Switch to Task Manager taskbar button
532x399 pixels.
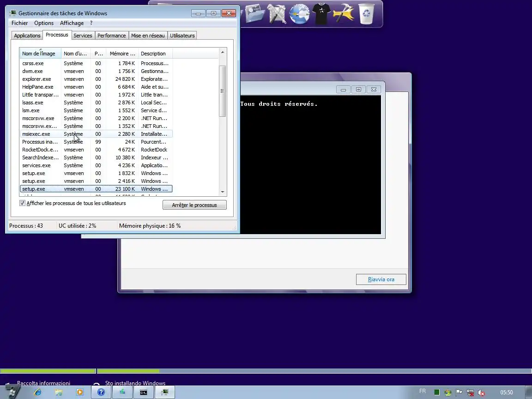point(165,392)
